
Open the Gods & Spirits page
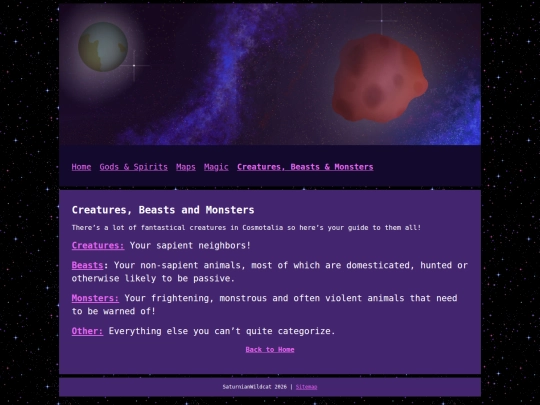pyautogui.click(x=134, y=167)
